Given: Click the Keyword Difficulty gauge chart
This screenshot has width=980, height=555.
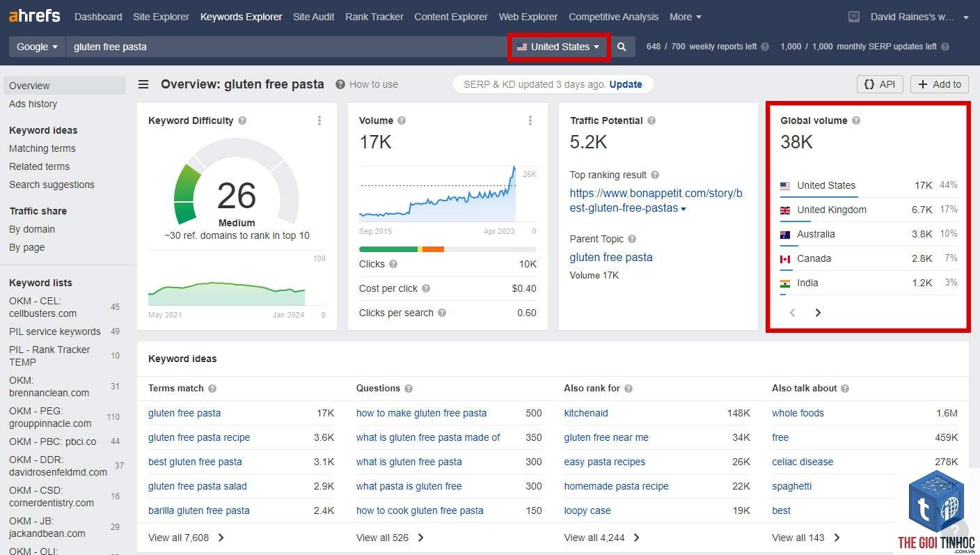Looking at the screenshot, I should pos(237,182).
